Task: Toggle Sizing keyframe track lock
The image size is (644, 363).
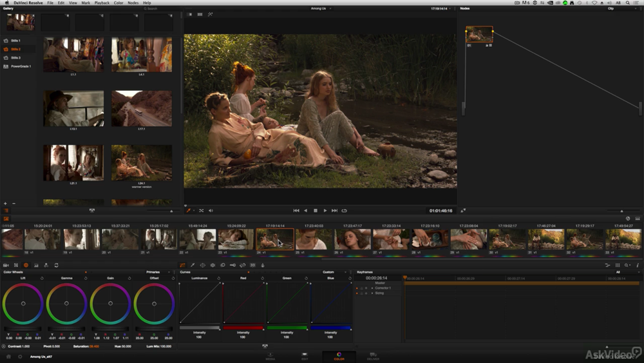Action: [361, 293]
